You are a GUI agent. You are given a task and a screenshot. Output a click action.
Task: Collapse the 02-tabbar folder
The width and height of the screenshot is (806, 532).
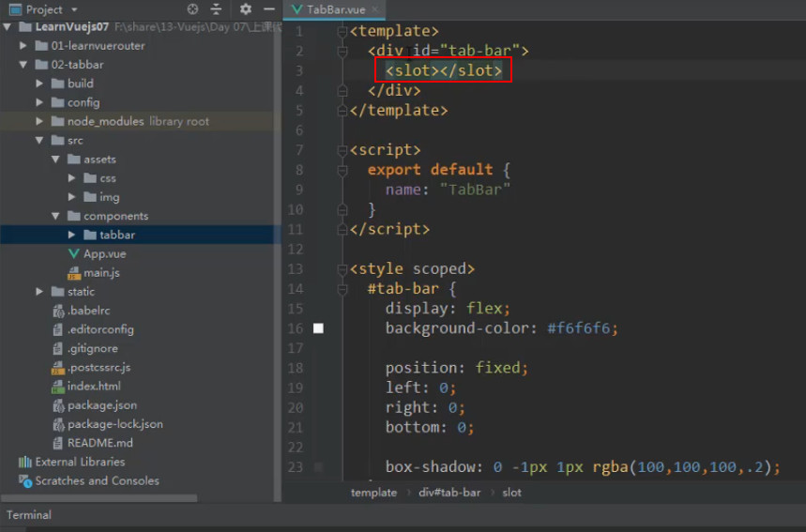(x=23, y=65)
